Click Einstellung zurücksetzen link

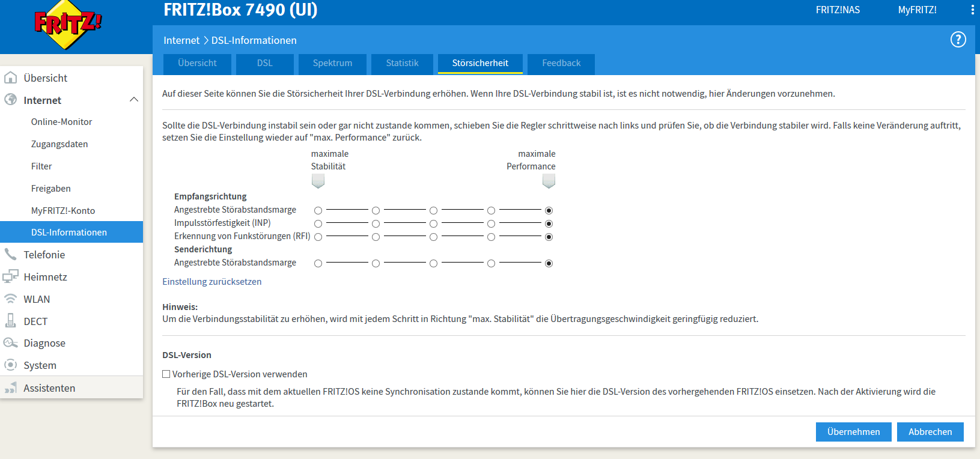212,281
